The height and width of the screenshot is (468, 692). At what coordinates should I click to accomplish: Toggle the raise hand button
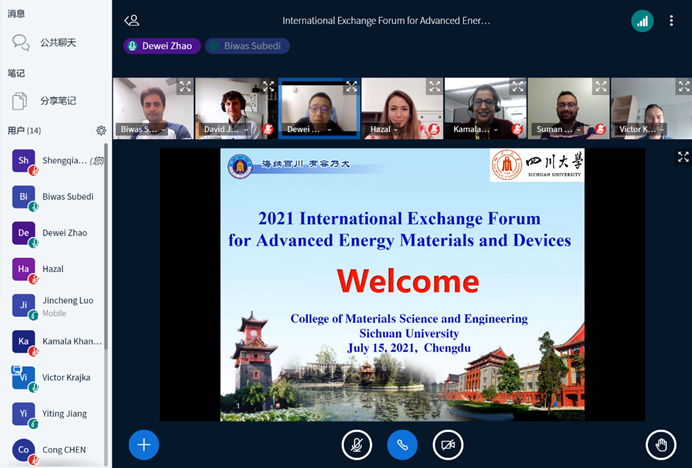tap(661, 444)
